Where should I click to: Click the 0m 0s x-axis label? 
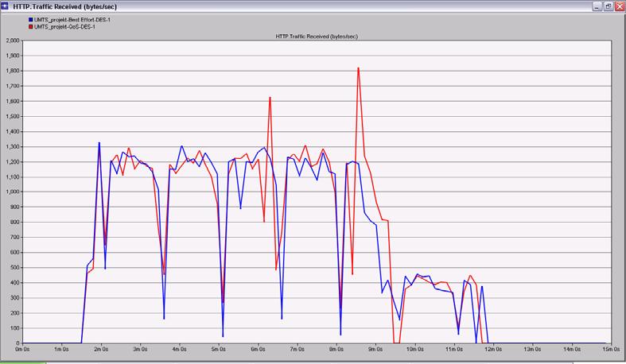tap(22, 349)
